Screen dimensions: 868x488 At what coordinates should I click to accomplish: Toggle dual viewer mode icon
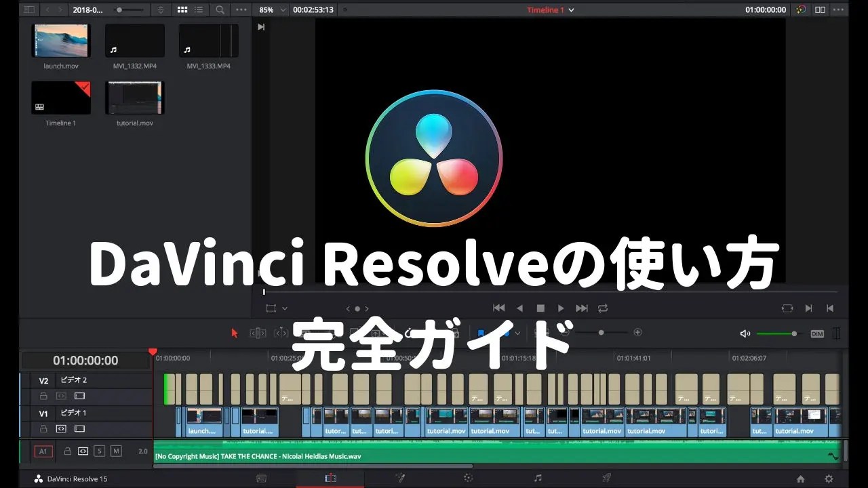click(821, 10)
